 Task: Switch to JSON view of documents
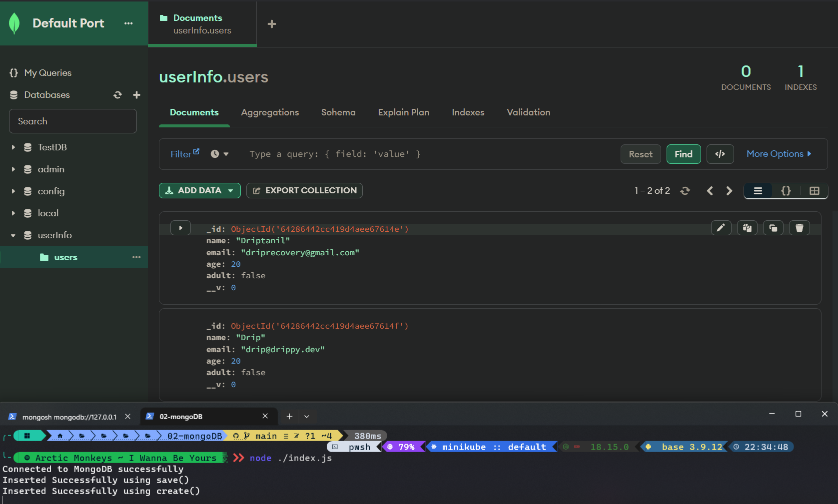[786, 191]
